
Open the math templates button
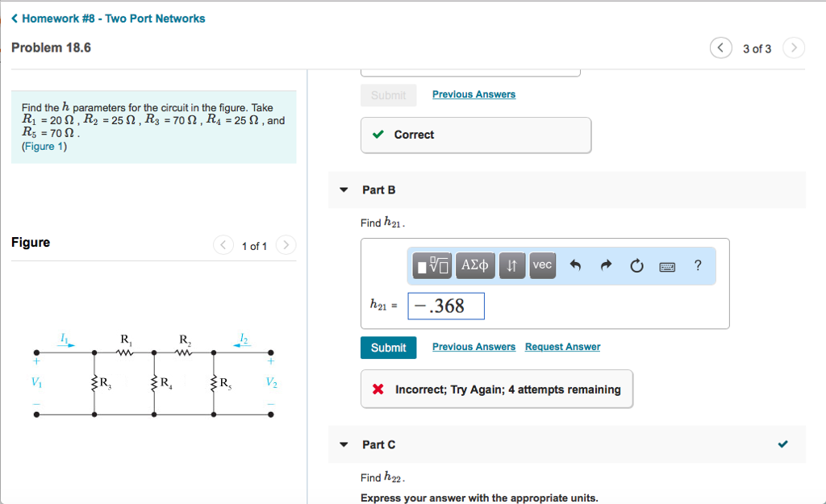click(x=432, y=265)
